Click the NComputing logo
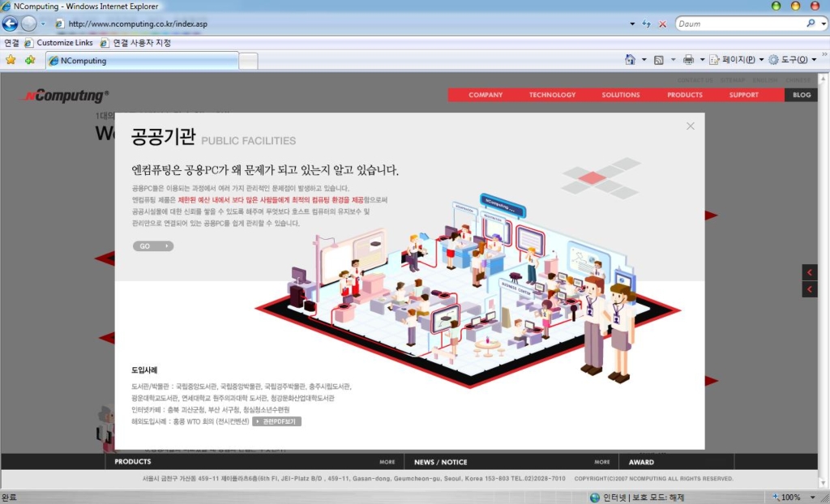Screen dimensions: 830x504 (x=65, y=96)
